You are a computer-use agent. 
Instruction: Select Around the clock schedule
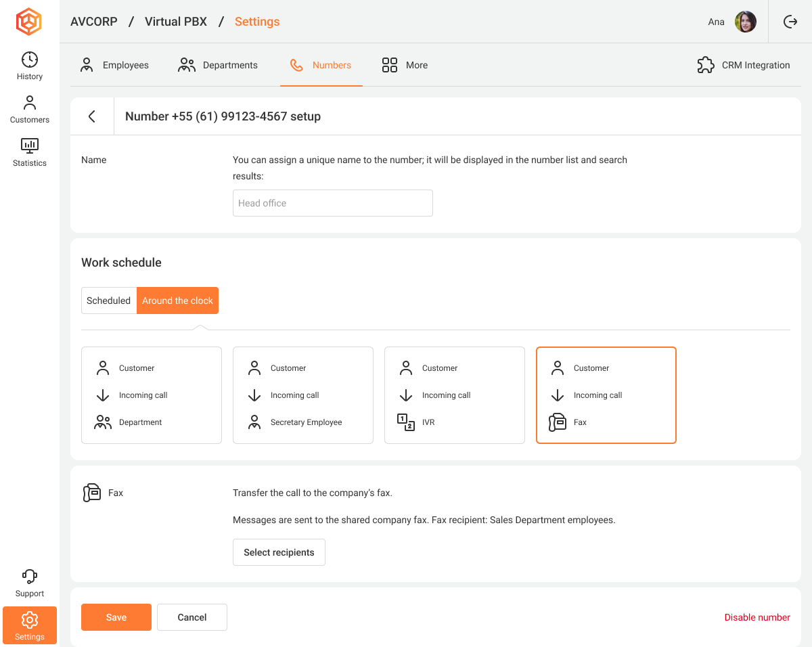pyautogui.click(x=177, y=300)
